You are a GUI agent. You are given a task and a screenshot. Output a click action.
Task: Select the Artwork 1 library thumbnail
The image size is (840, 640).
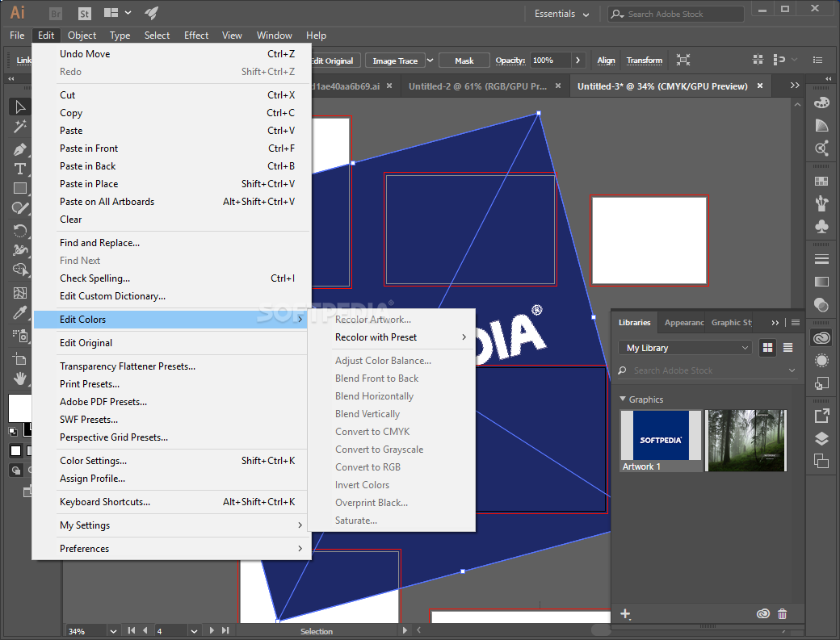(x=661, y=441)
